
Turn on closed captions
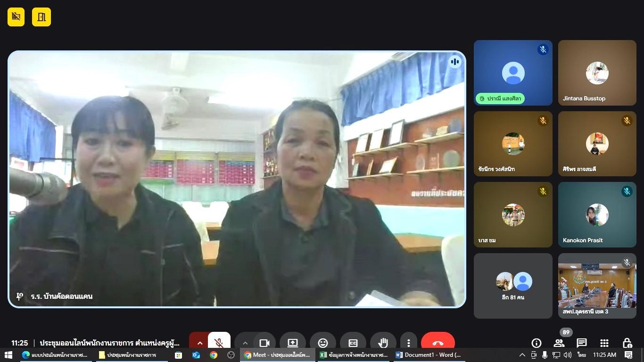click(353, 343)
